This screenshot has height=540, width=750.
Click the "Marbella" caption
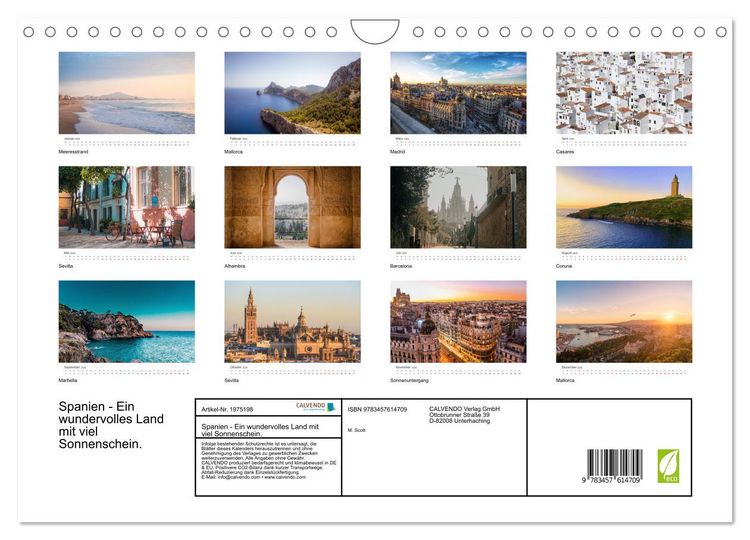67,380
